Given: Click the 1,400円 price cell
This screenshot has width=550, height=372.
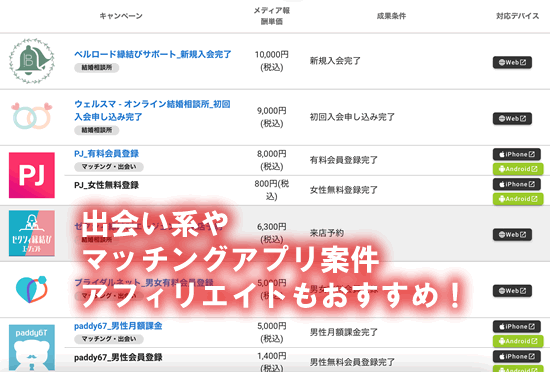Looking at the screenshot, I should 271,362.
